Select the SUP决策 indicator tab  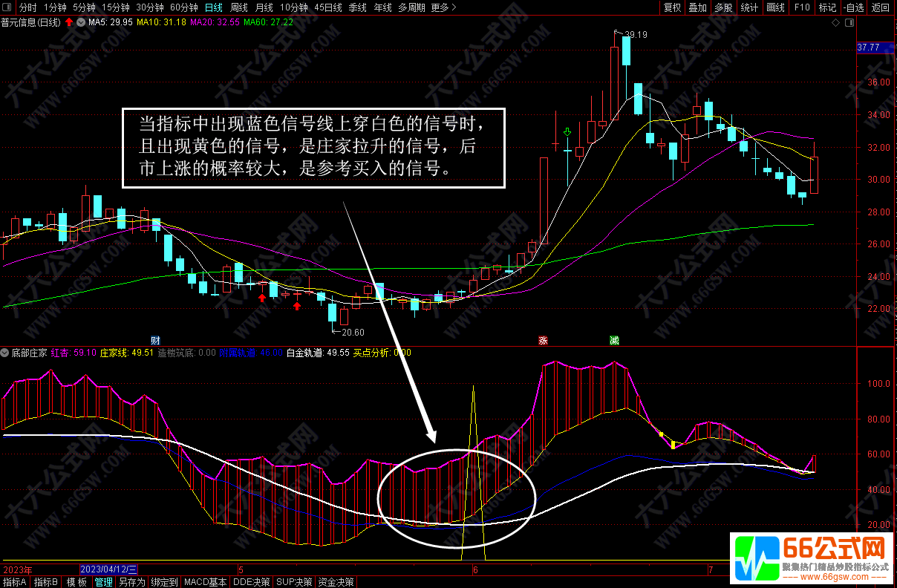pyautogui.click(x=295, y=582)
